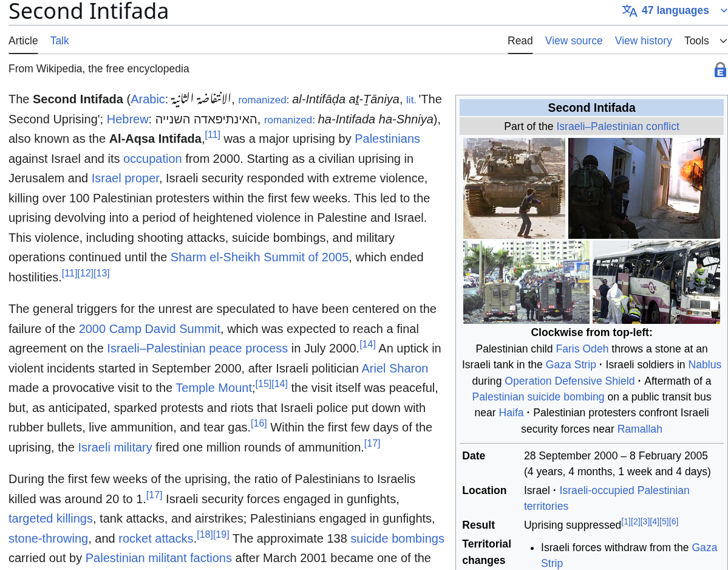Click the language translation icon

[629, 11]
